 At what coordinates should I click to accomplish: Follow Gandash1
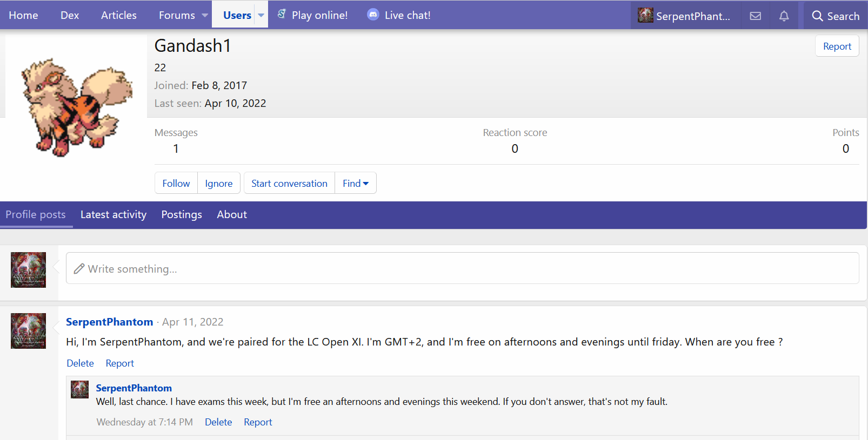pos(176,183)
